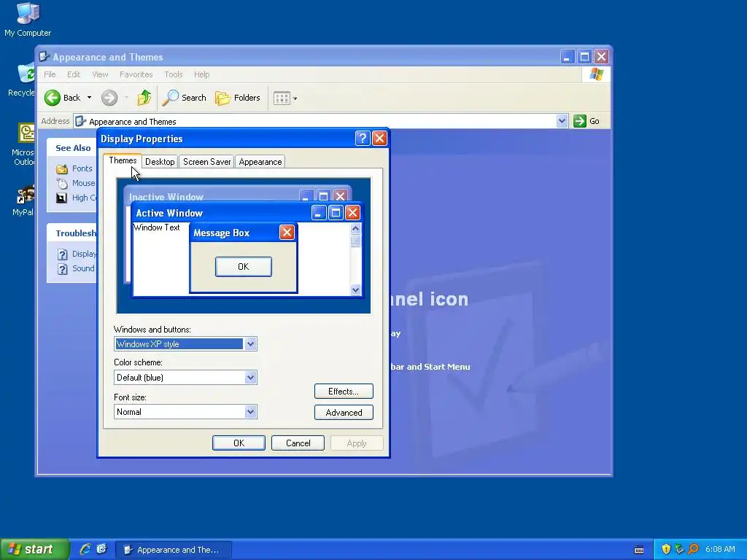Screen dimensions: 747x560
Task: Click the Effects... button
Action: (344, 392)
